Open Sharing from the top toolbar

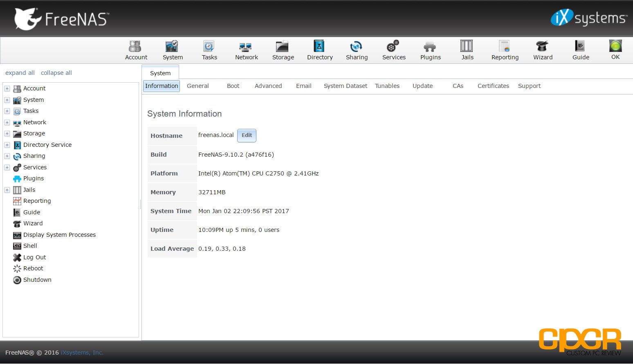(357, 50)
